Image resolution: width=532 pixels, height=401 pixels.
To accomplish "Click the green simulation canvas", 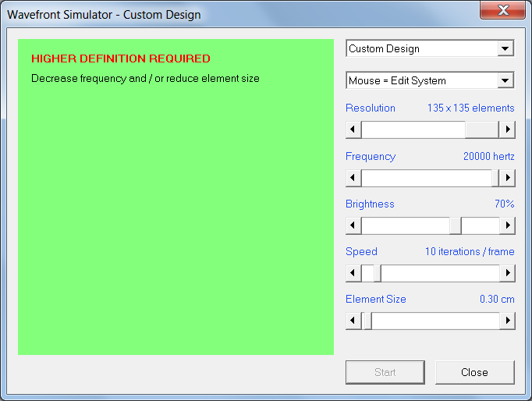I will [176, 197].
